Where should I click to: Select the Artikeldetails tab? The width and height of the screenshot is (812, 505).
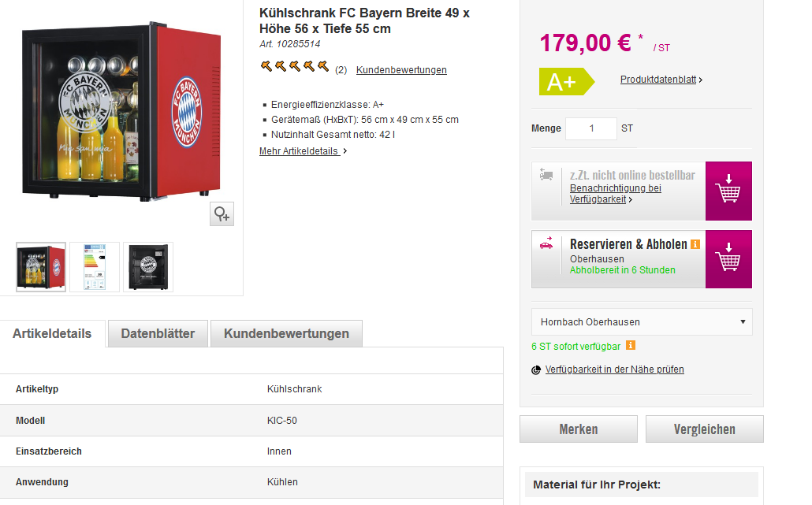coord(52,333)
